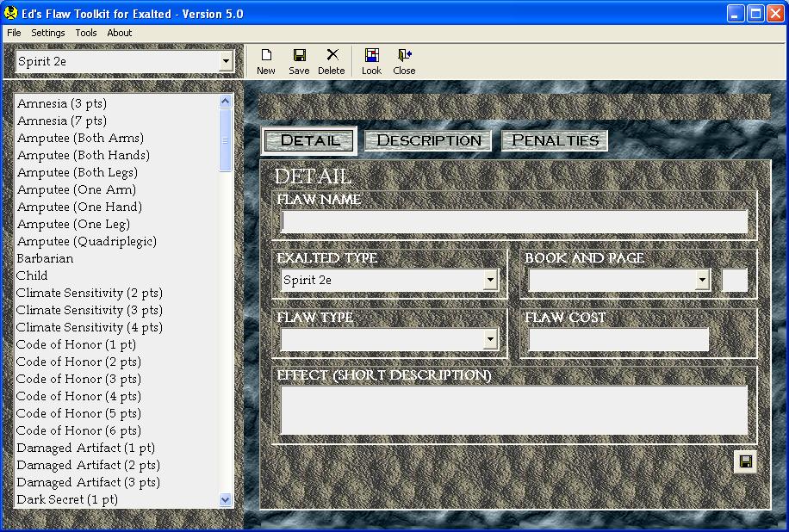The image size is (789, 532).
Task: Select Damaged Artifact (3 pts)
Action: [89, 482]
